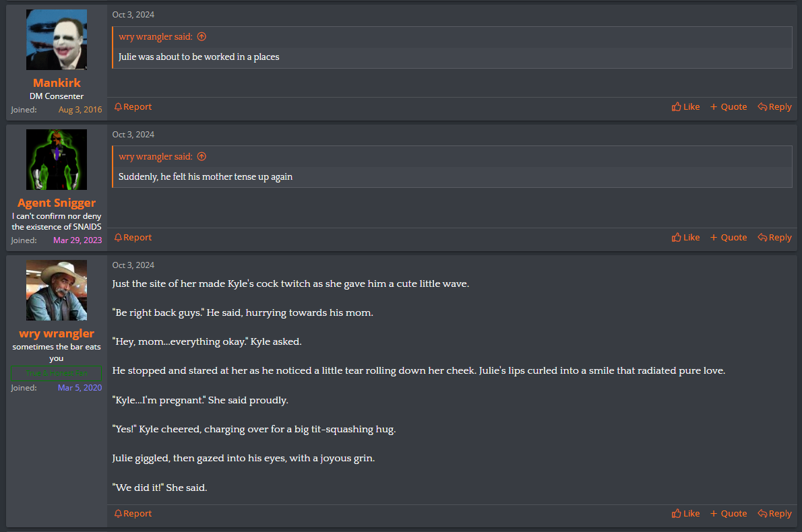This screenshot has height=532, width=802.
Task: Open Mankirk's avatar image
Action: tap(56, 40)
